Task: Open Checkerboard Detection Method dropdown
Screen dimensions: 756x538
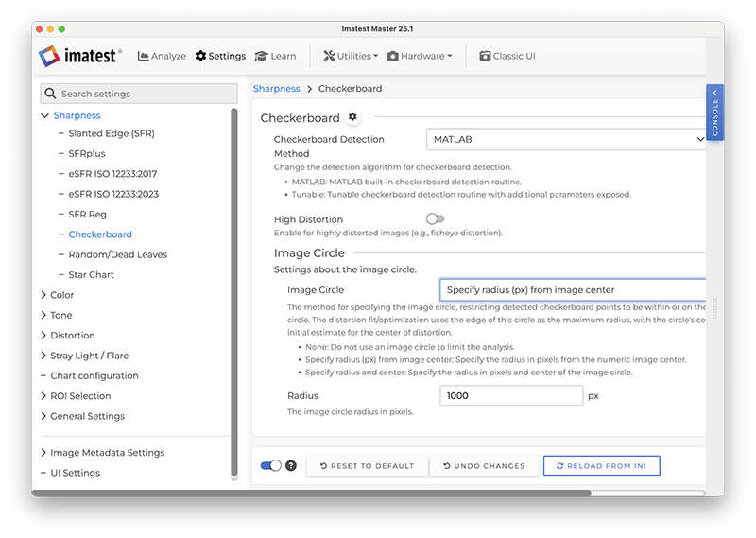Action: click(x=566, y=139)
